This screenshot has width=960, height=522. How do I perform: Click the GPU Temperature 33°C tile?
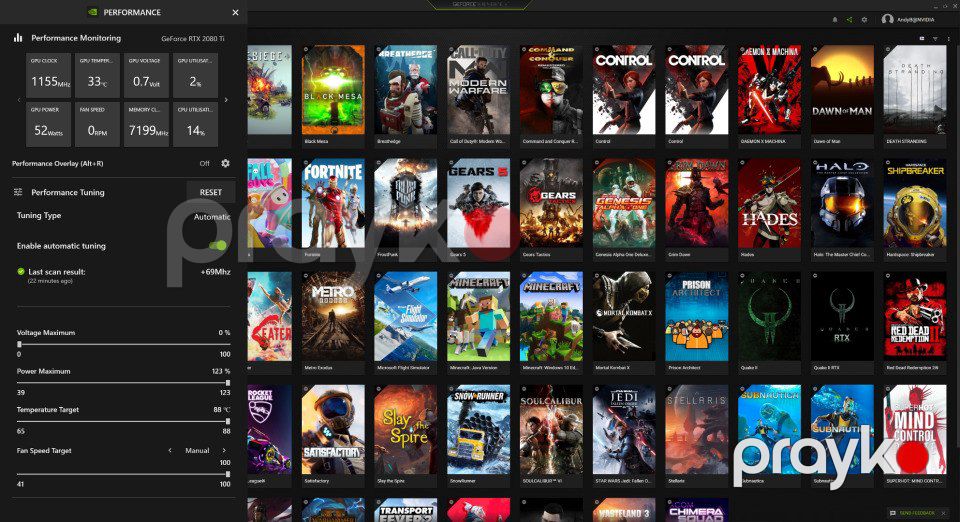(97, 75)
